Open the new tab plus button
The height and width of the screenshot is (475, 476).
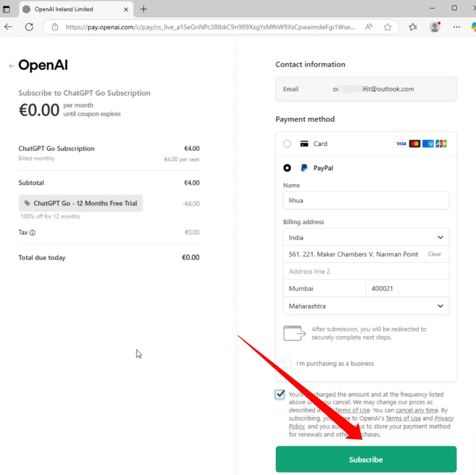coord(144,9)
